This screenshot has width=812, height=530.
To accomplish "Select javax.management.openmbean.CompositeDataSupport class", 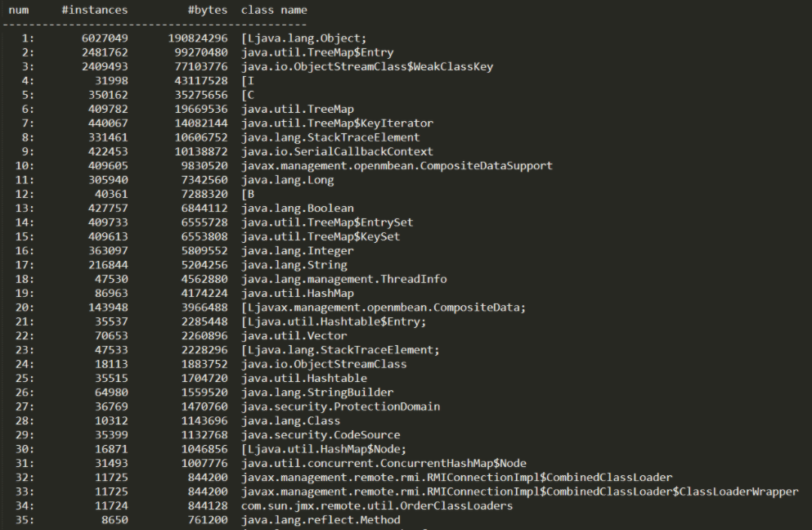I will coord(397,166).
